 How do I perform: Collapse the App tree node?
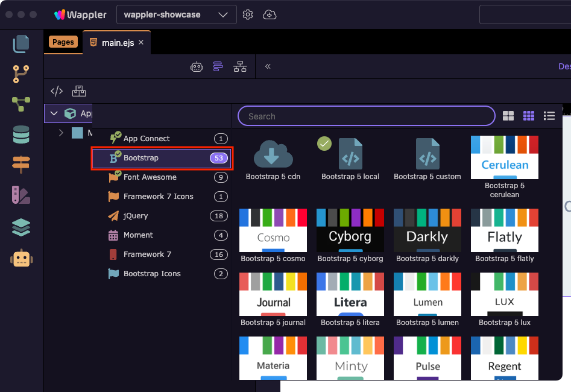(54, 113)
